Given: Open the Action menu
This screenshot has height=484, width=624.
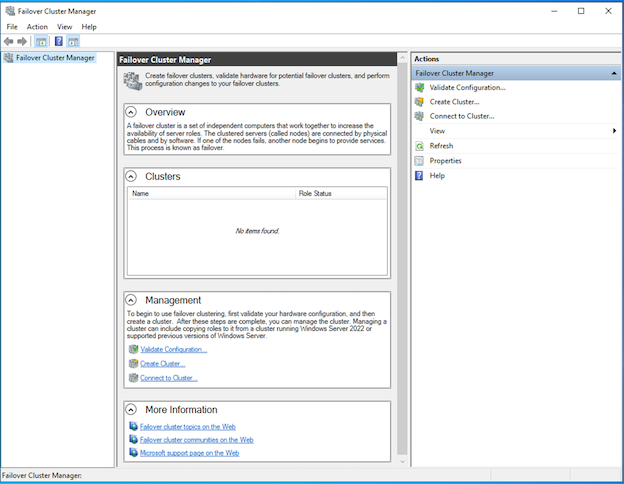Looking at the screenshot, I should (37, 27).
